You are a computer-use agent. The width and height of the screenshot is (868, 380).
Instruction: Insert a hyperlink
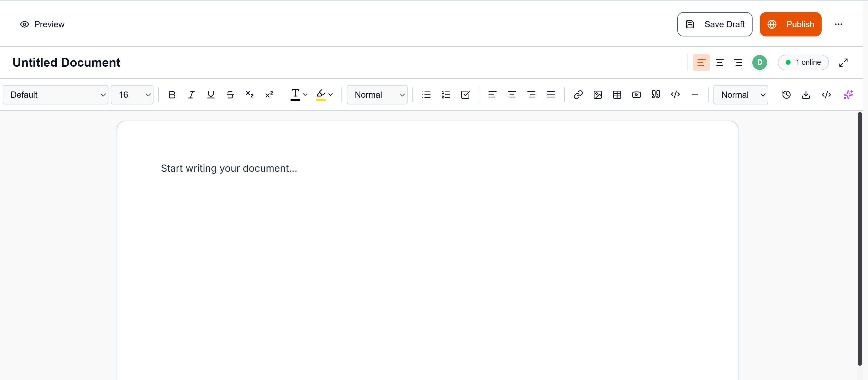click(x=578, y=95)
